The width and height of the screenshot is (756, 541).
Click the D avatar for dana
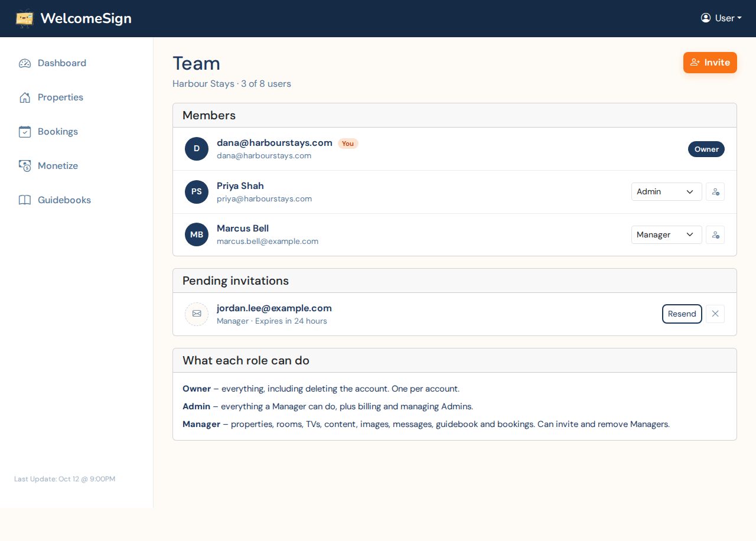pyautogui.click(x=197, y=149)
